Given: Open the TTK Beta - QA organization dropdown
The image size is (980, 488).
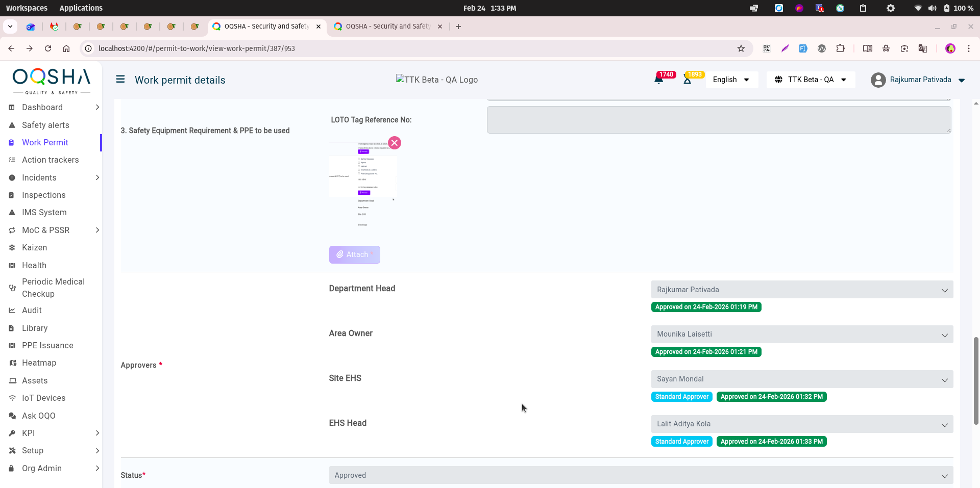Looking at the screenshot, I should [x=811, y=80].
